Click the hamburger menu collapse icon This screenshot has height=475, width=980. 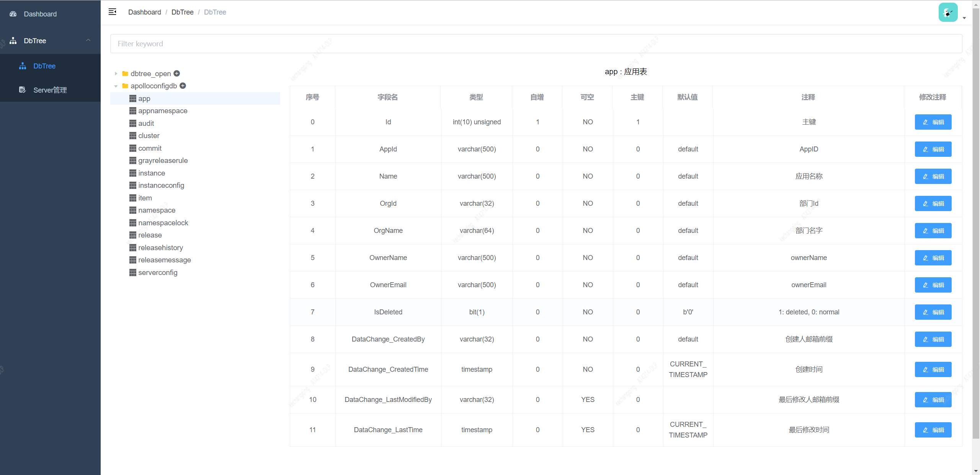pos(112,12)
